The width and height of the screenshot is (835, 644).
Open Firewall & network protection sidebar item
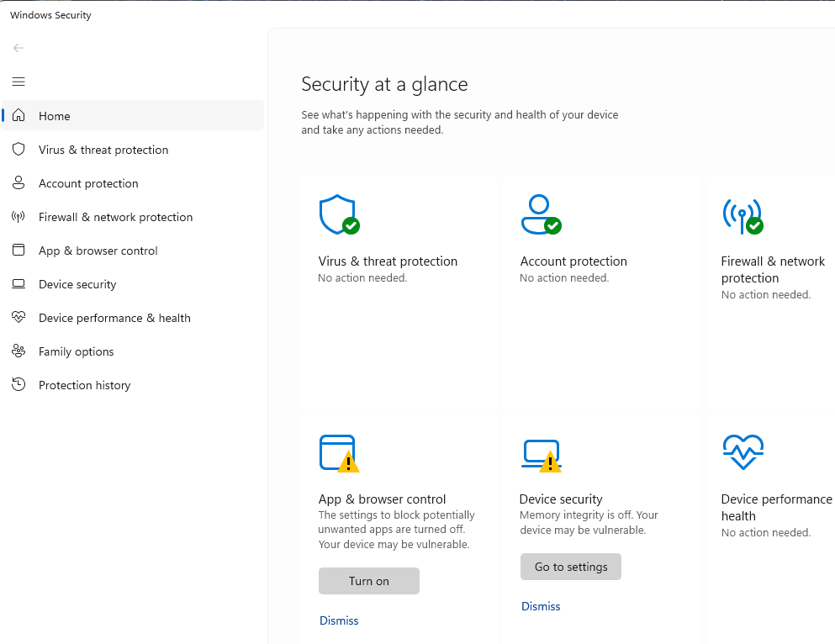click(133, 217)
